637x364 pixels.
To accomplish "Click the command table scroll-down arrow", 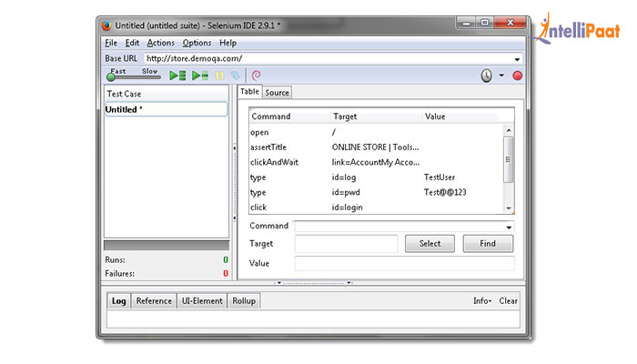I will pos(509,208).
